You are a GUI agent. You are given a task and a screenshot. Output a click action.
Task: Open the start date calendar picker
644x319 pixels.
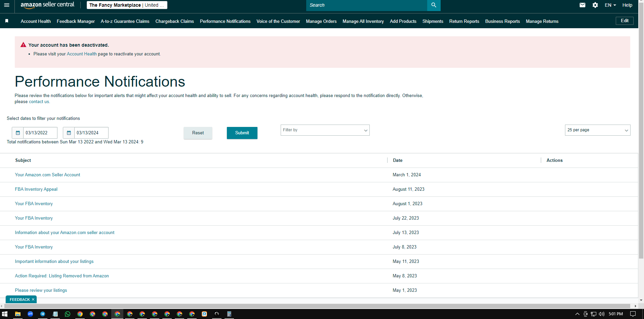click(18, 133)
